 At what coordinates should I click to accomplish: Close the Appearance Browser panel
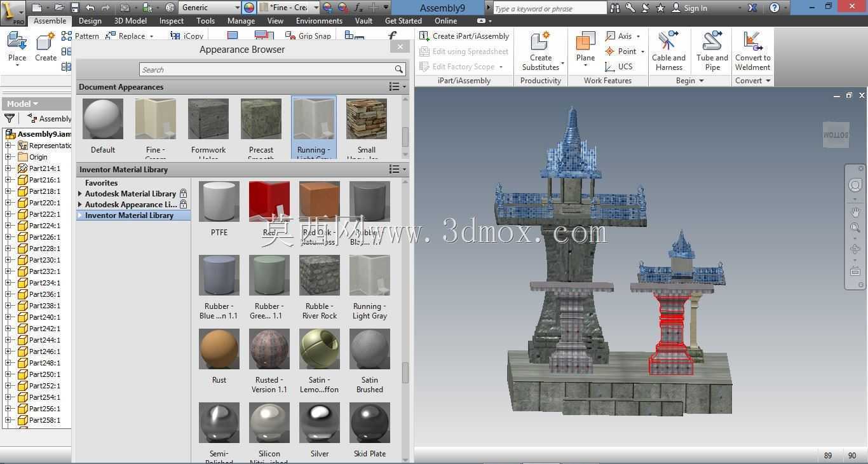[400, 46]
